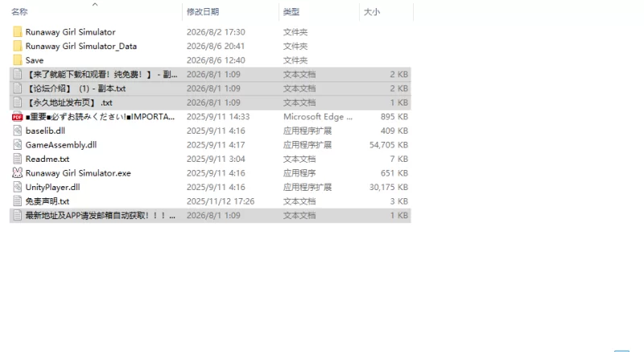Click the UnityPlayer.dll file icon
The height and width of the screenshot is (352, 644).
pyautogui.click(x=17, y=188)
